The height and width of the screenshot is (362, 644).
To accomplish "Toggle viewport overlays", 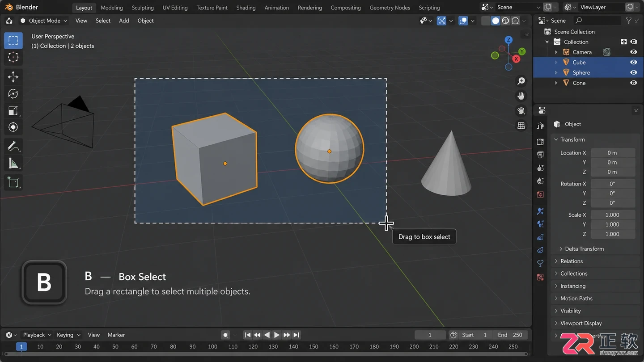I will [463, 21].
